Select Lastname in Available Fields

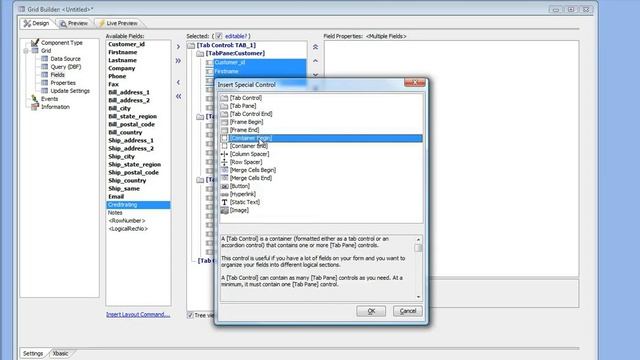(122, 60)
